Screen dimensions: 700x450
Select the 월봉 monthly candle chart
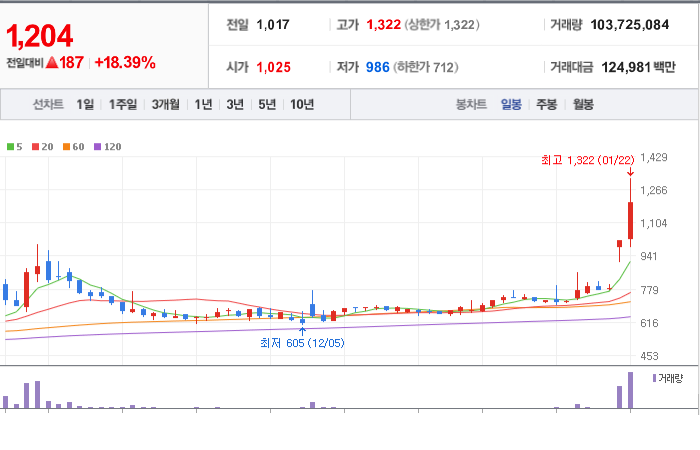click(583, 104)
